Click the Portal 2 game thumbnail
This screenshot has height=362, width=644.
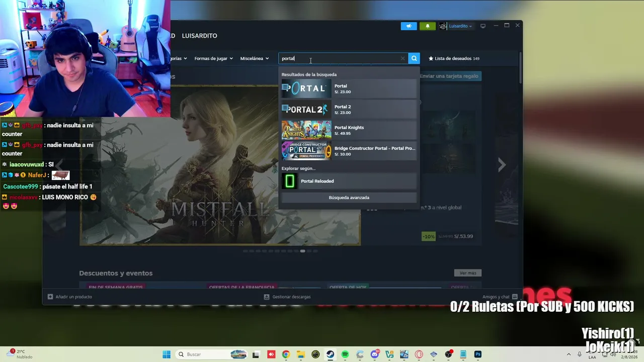click(306, 110)
